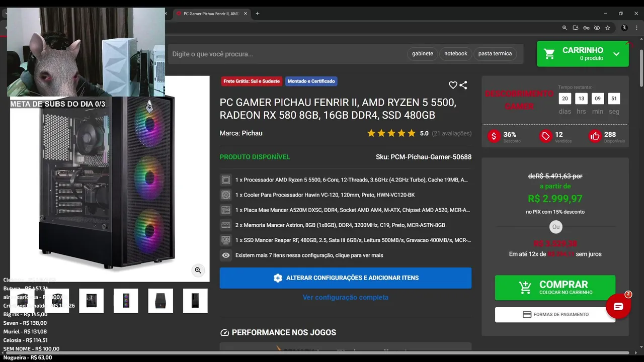Click the 'Marca: Pichau' brand text
Viewport: 644px width, 362px height.
point(241,133)
